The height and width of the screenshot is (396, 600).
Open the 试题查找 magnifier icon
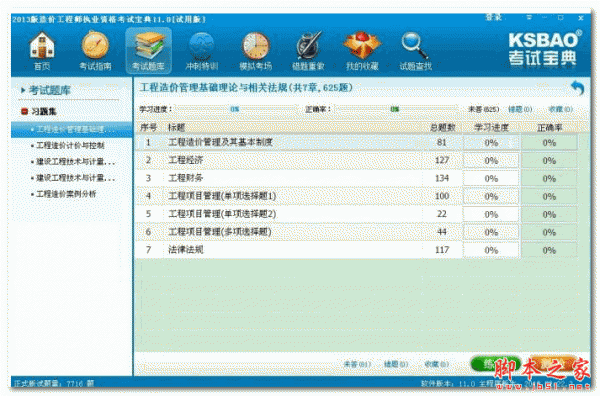click(x=415, y=50)
